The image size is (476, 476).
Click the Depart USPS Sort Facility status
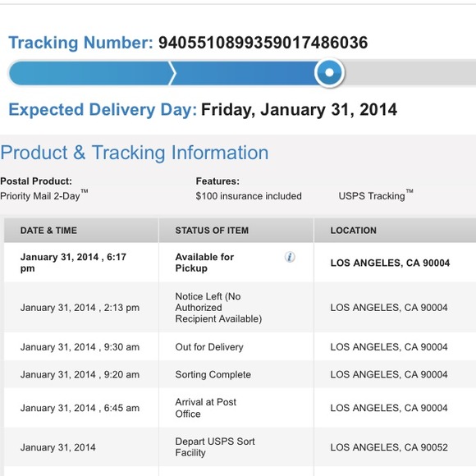pyautogui.click(x=215, y=446)
